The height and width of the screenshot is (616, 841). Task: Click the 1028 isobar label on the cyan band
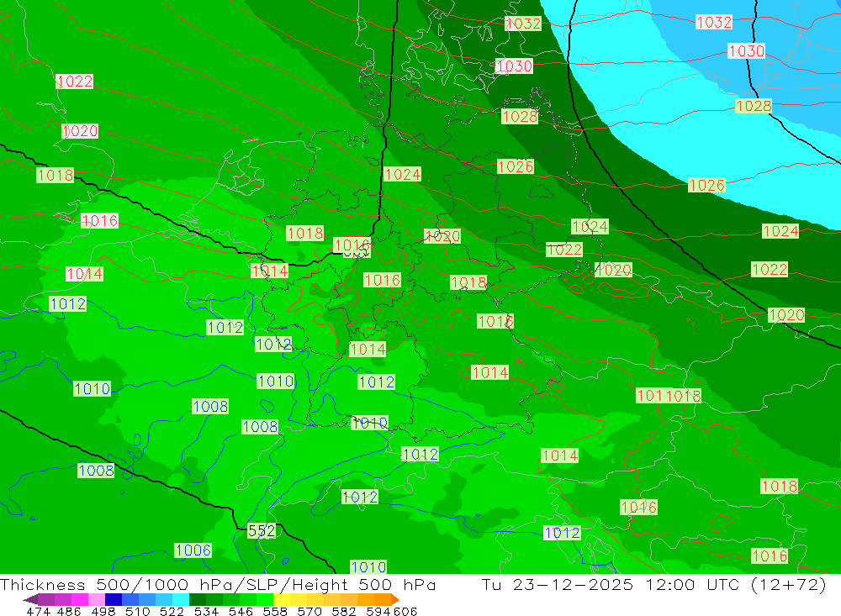pyautogui.click(x=754, y=106)
